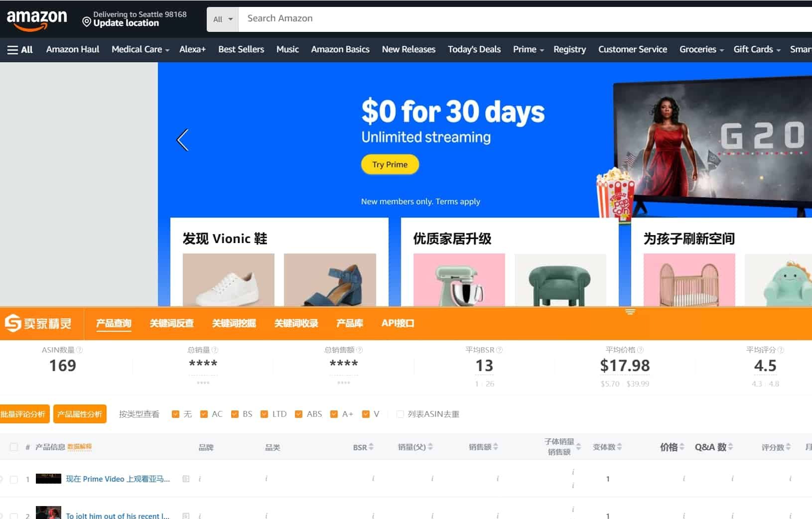Toggle the V type filter checkbox
812x519 pixels.
click(366, 414)
